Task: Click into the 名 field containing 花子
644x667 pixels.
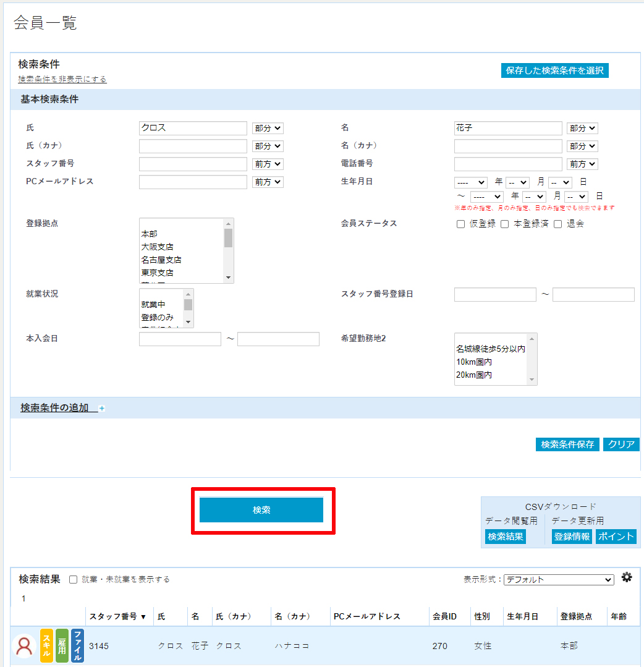Action: pyautogui.click(x=508, y=128)
